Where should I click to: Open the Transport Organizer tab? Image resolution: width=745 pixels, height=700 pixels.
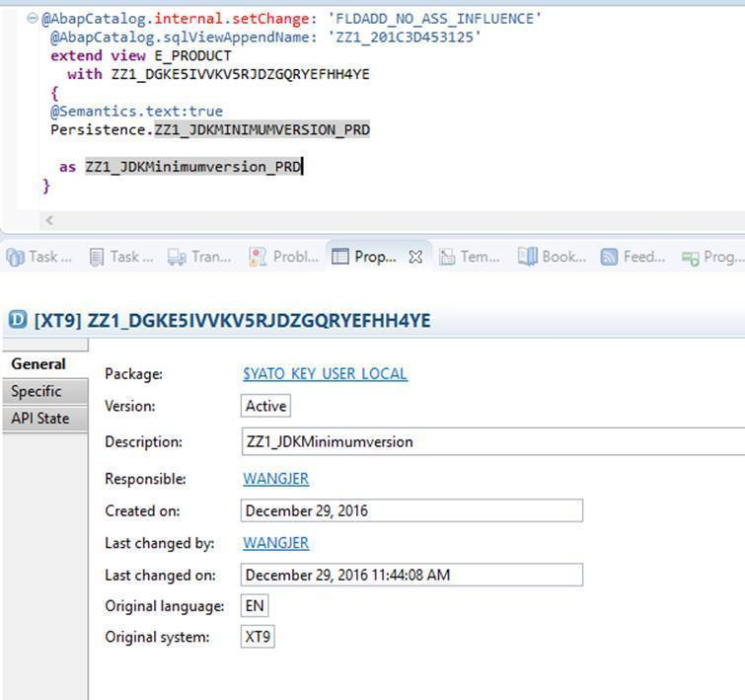[199, 257]
